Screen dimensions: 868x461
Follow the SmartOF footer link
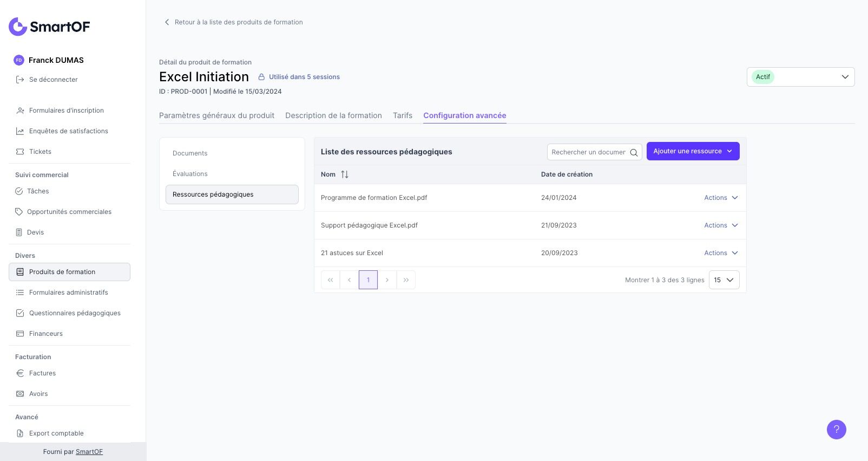point(89,452)
